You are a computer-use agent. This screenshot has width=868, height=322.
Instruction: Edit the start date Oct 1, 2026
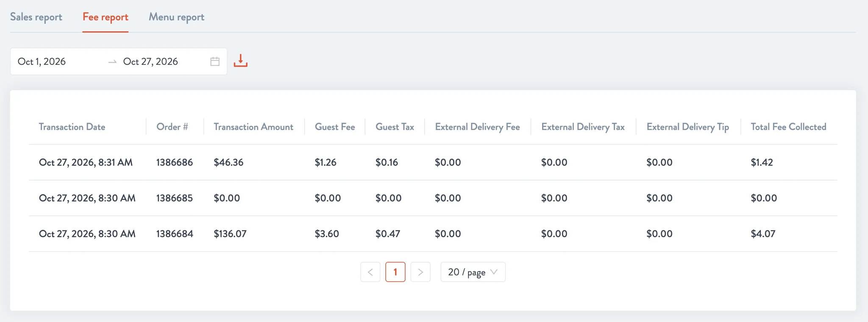(x=42, y=61)
